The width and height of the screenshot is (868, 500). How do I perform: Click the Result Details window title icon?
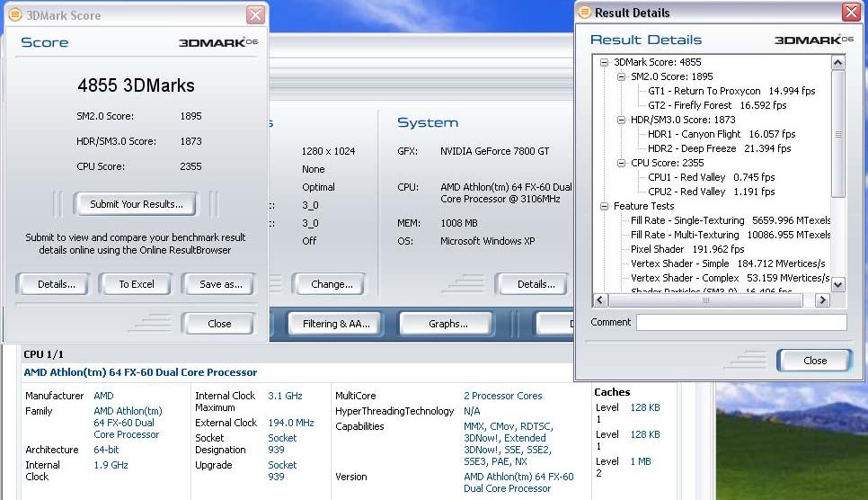click(584, 13)
